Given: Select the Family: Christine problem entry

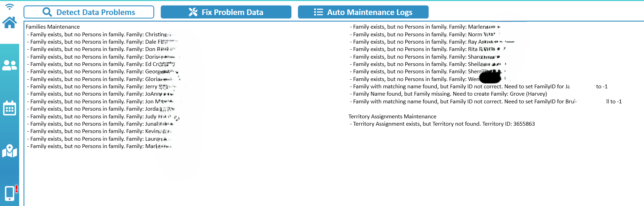Looking at the screenshot, I should coord(99,35).
